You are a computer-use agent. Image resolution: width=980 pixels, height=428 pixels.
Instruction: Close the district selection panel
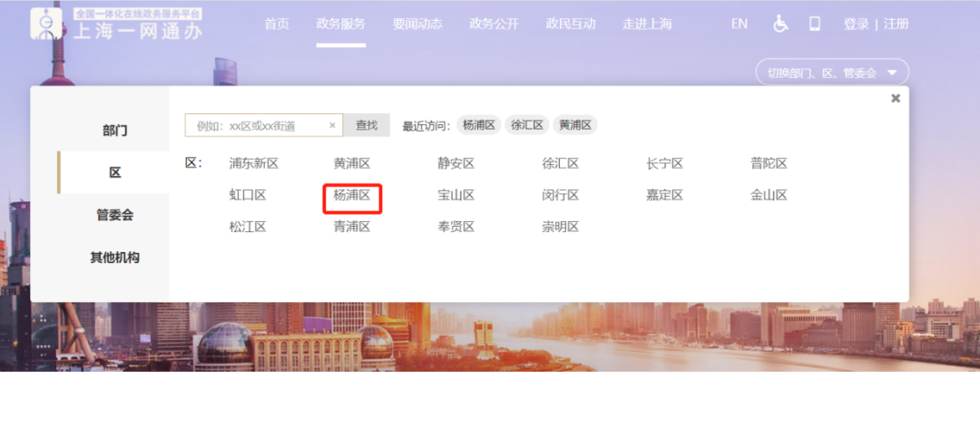895,99
